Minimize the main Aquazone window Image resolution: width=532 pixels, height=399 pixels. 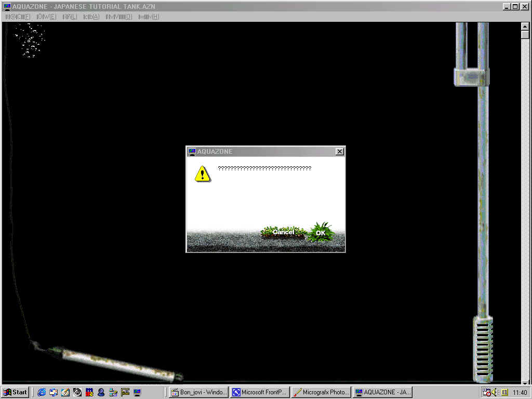point(506,6)
